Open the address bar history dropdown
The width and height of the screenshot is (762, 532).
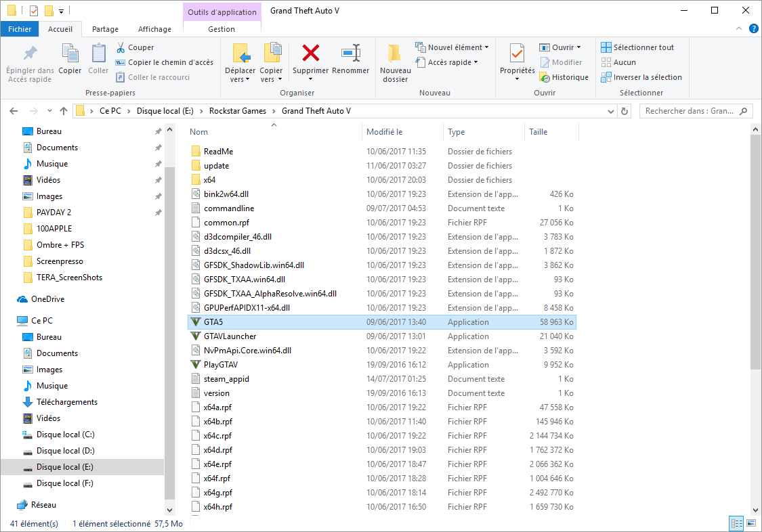[x=611, y=111]
